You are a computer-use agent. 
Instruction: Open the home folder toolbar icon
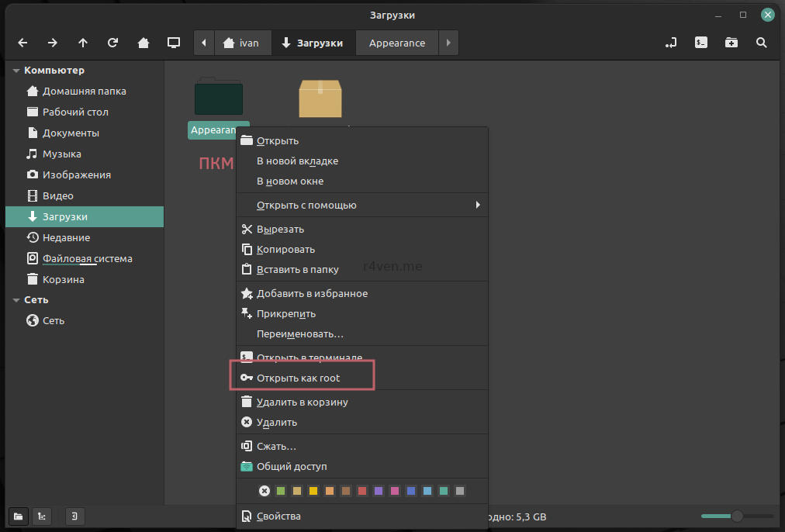[x=144, y=43]
